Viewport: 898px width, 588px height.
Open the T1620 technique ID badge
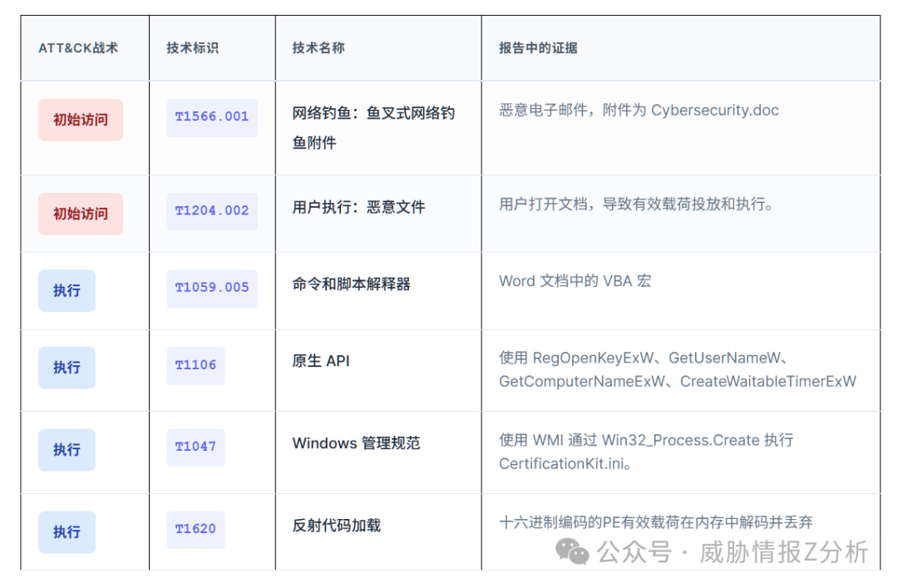196,530
